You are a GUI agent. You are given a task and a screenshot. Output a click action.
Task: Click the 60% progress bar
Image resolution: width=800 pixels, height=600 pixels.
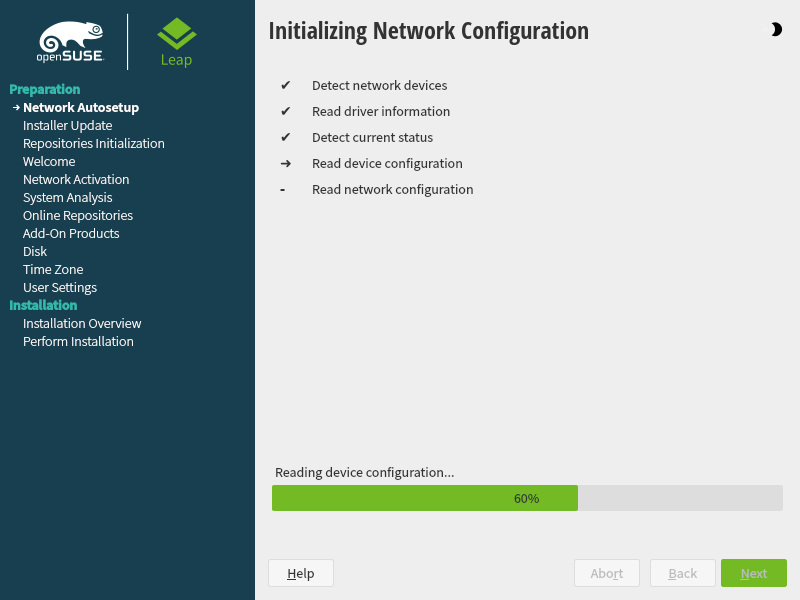tap(527, 498)
